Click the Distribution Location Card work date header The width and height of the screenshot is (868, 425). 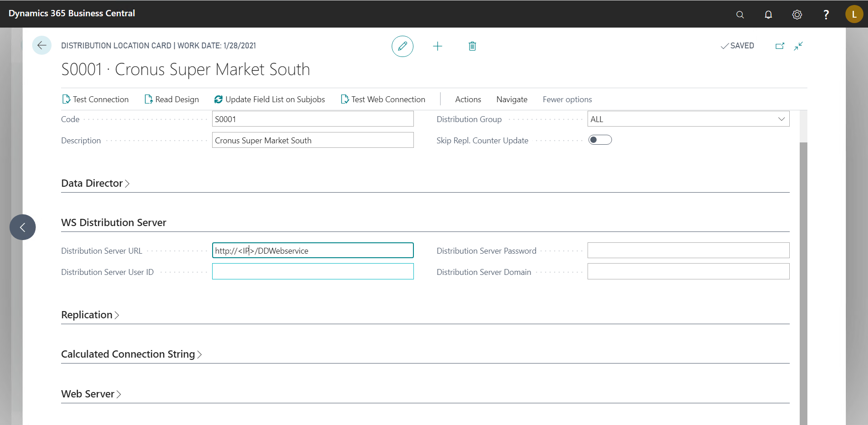(x=158, y=46)
